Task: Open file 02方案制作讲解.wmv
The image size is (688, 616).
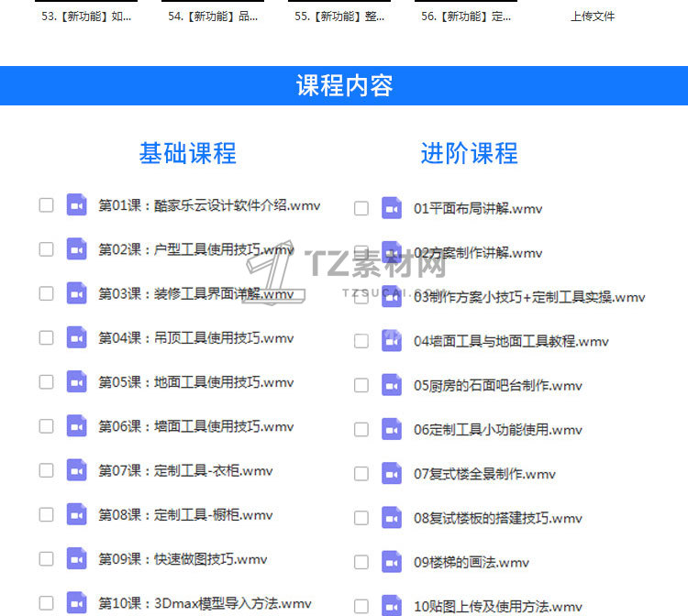Action: coord(478,253)
